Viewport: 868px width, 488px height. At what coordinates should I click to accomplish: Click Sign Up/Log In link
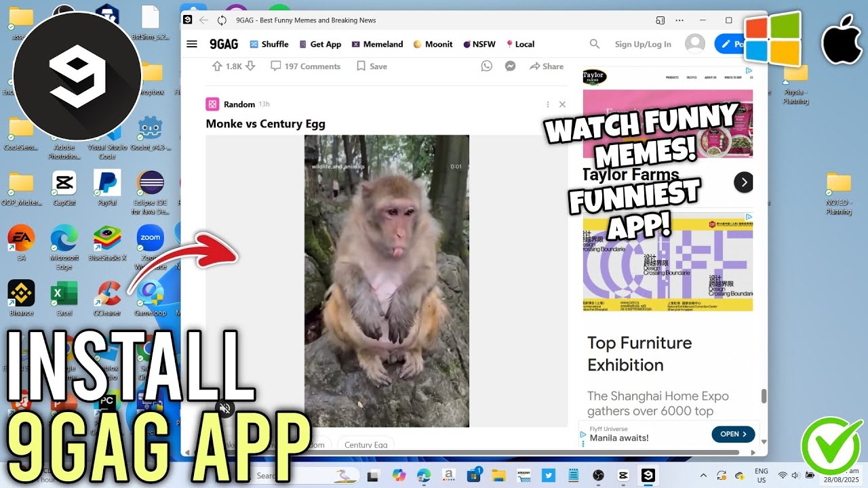point(643,44)
